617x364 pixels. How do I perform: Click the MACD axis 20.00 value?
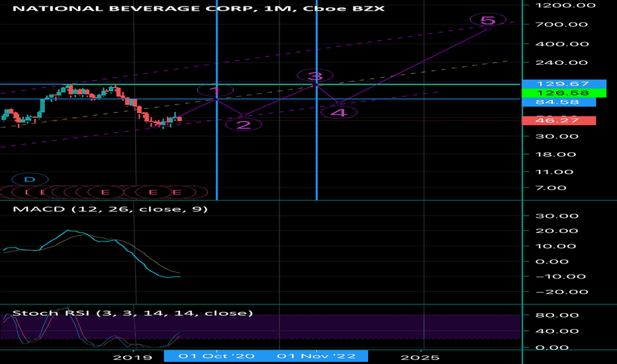(556, 230)
